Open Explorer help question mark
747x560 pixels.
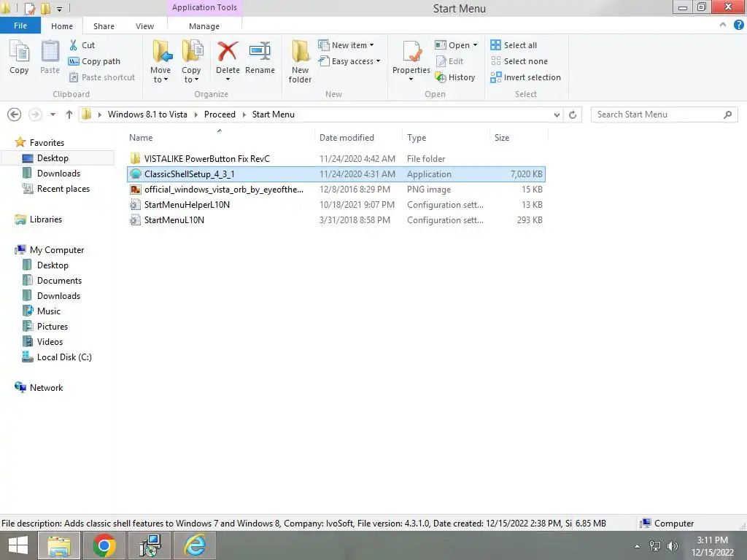(x=738, y=26)
